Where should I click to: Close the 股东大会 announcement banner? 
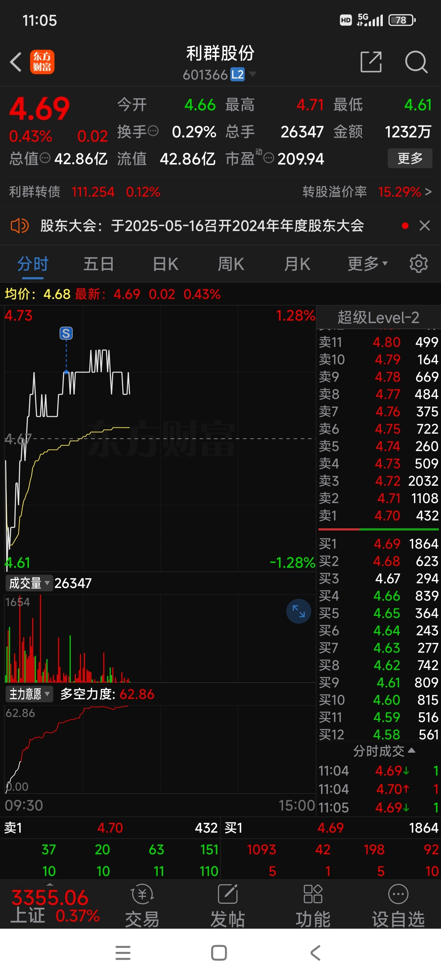click(x=425, y=225)
